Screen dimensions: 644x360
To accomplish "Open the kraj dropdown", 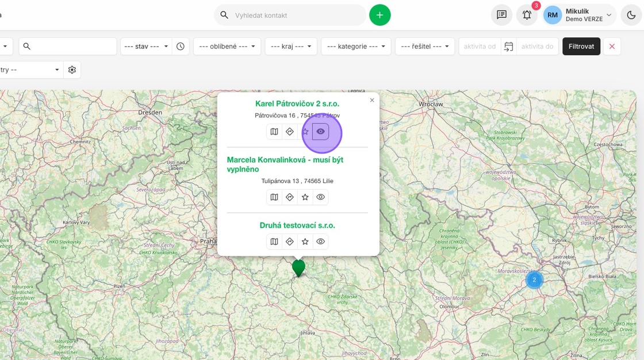I will pos(291,47).
